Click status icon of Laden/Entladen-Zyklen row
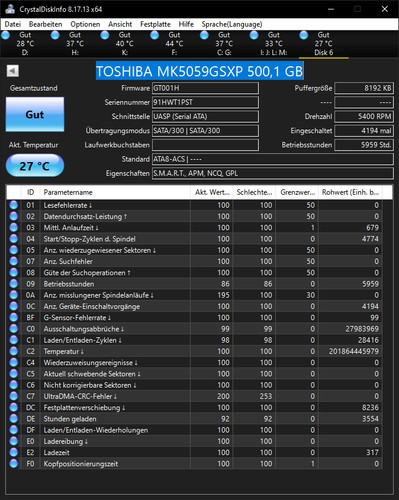Image resolution: width=399 pixels, height=500 pixels. [14, 340]
